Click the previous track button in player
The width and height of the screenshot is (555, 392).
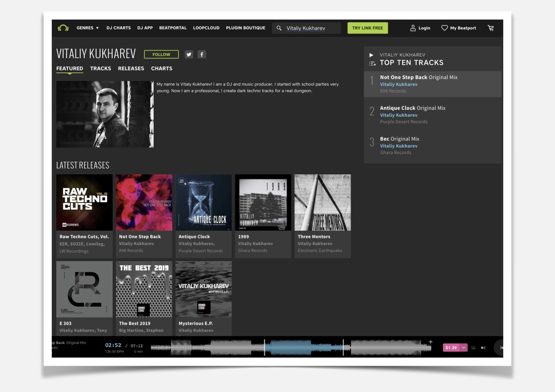[x=501, y=348]
